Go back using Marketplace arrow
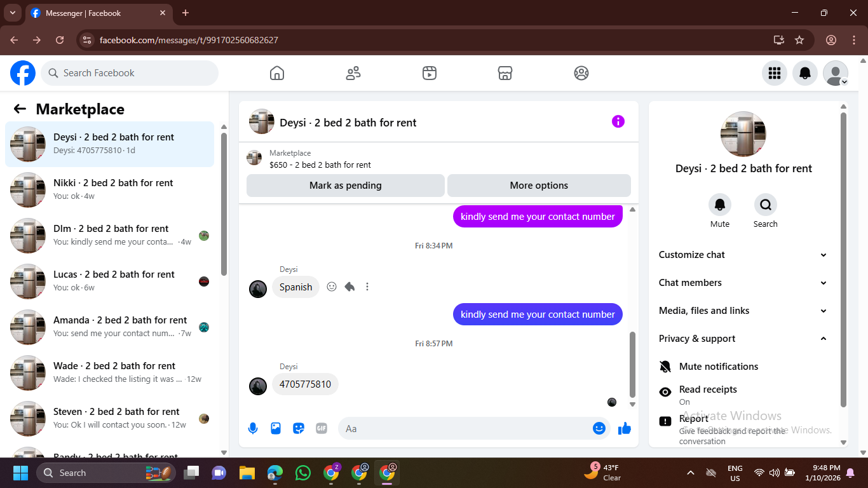The image size is (868, 488). tap(20, 109)
